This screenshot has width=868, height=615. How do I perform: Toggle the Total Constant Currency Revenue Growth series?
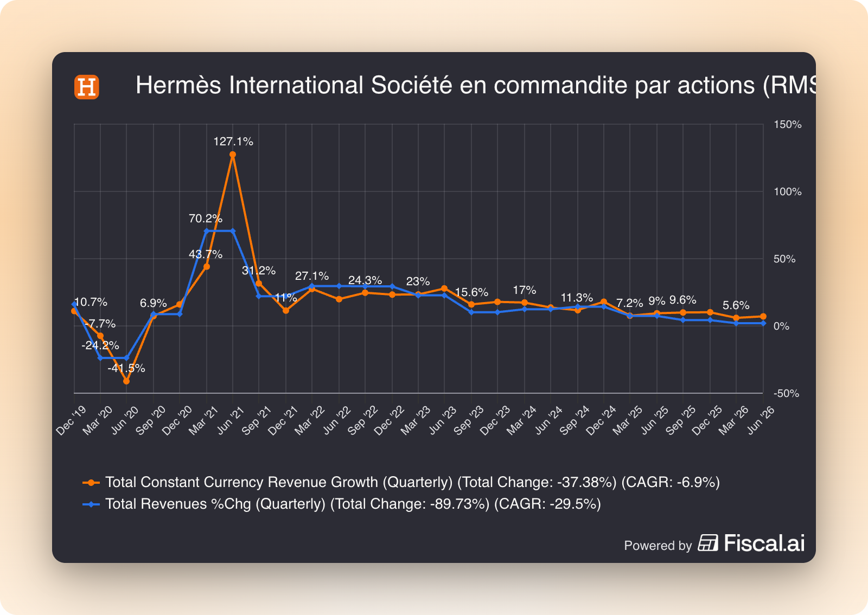click(412, 482)
